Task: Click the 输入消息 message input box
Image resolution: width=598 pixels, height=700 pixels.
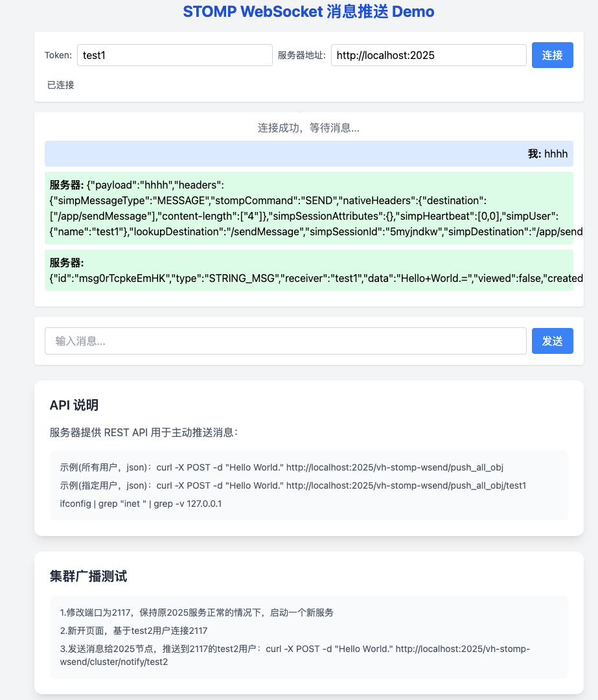Action: pos(285,340)
